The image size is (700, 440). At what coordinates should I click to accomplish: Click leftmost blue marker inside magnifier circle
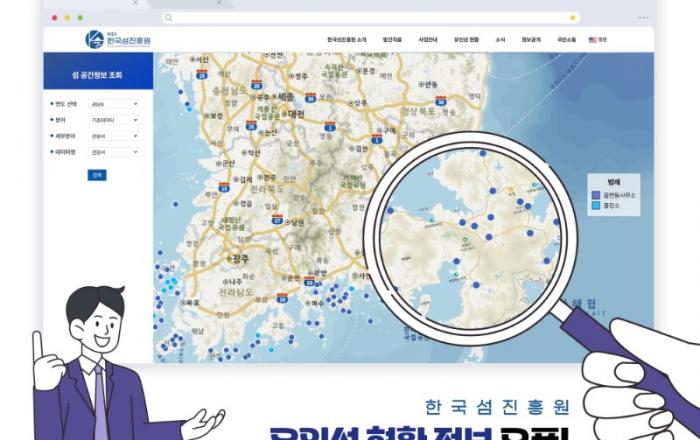390,211
